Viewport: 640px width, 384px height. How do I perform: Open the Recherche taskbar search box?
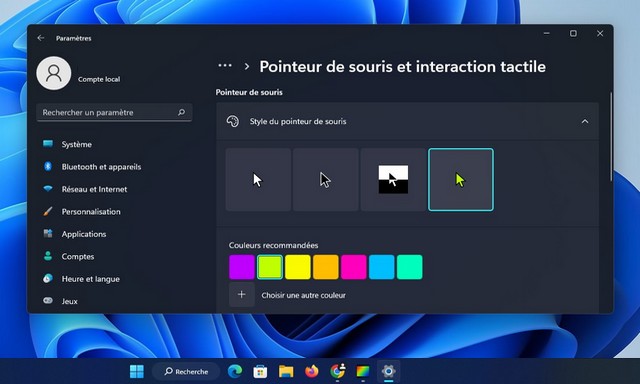(x=186, y=371)
